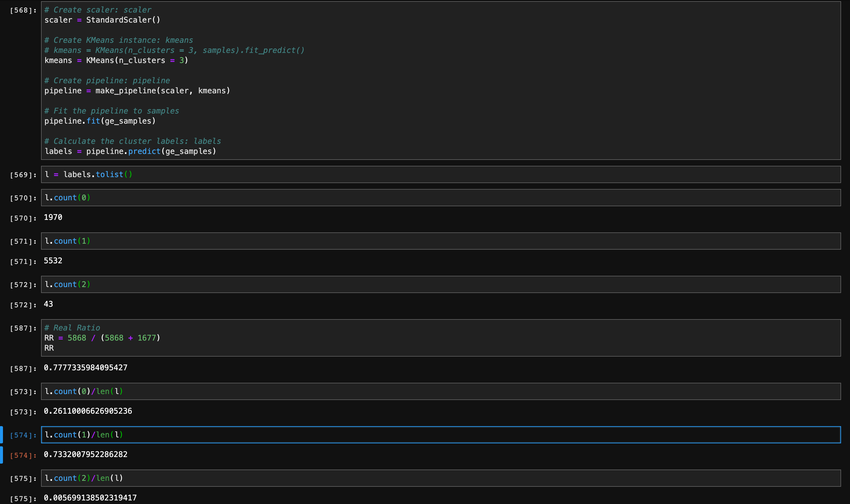Click the output value 43

pyautogui.click(x=48, y=304)
